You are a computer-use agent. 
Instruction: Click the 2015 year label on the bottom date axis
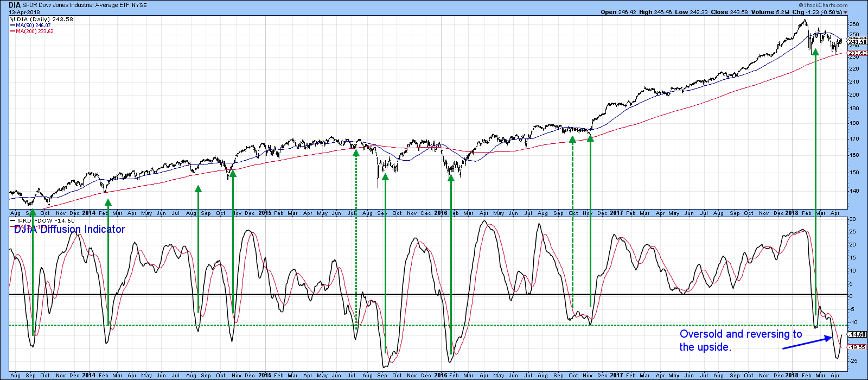[x=265, y=375]
